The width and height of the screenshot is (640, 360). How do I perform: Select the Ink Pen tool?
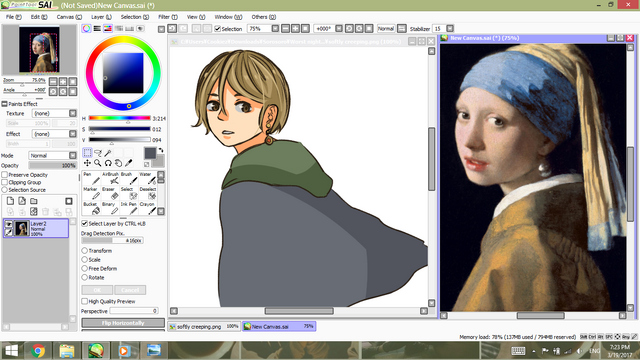click(129, 209)
